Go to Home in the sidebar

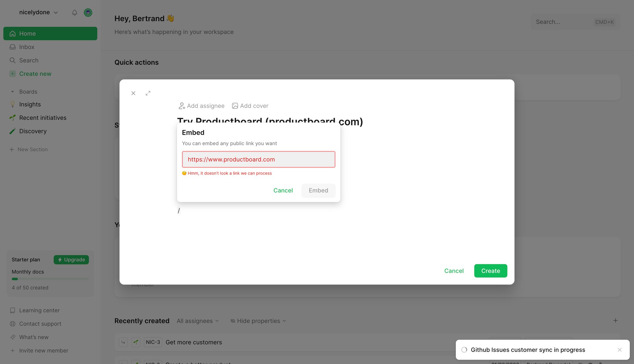(27, 33)
